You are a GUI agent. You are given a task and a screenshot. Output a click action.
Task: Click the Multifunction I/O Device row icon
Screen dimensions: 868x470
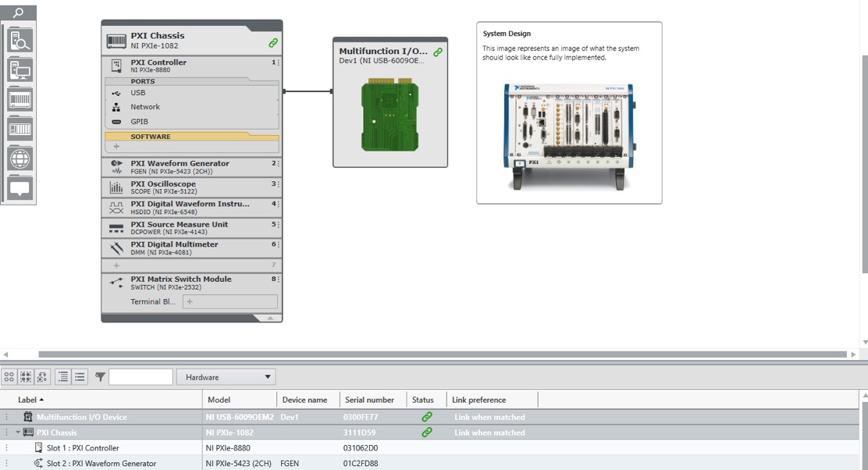pos(27,417)
